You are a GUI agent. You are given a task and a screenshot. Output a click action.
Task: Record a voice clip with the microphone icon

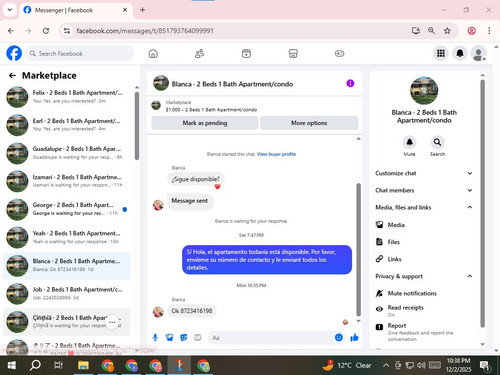click(155, 338)
